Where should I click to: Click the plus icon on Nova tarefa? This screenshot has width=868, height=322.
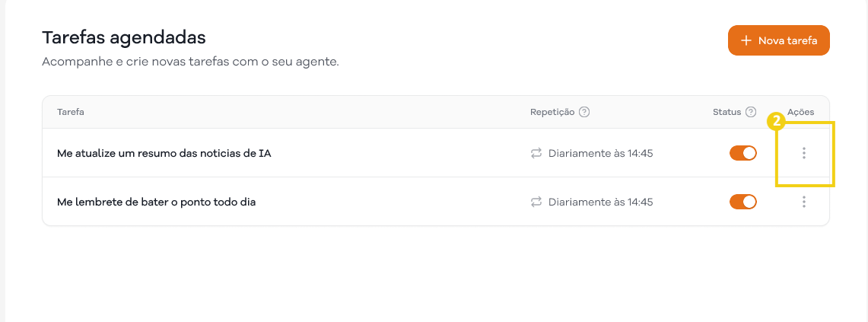coord(746,40)
